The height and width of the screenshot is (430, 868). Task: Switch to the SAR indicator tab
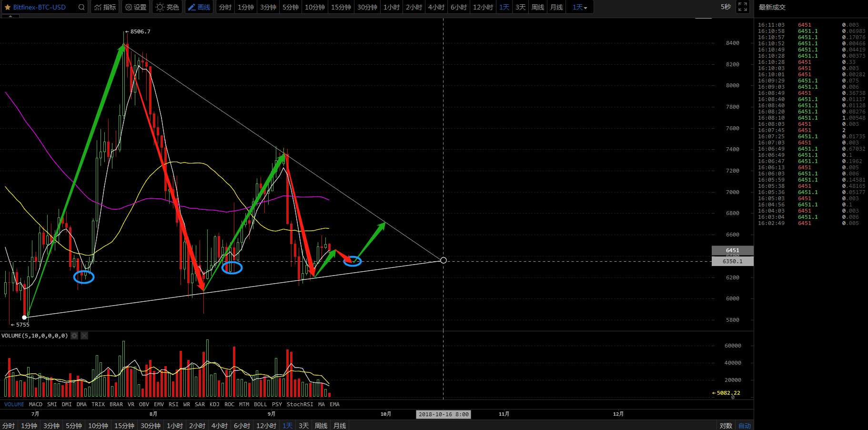[x=200, y=404]
